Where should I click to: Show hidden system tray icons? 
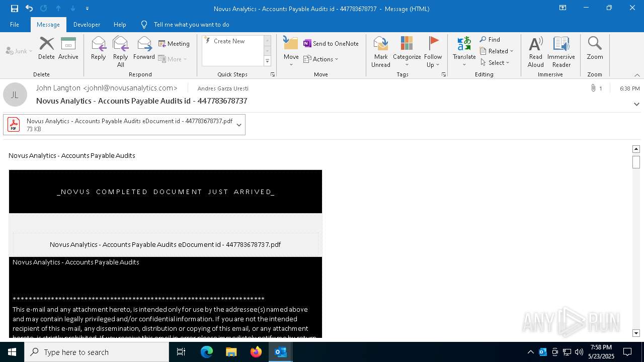click(530, 352)
